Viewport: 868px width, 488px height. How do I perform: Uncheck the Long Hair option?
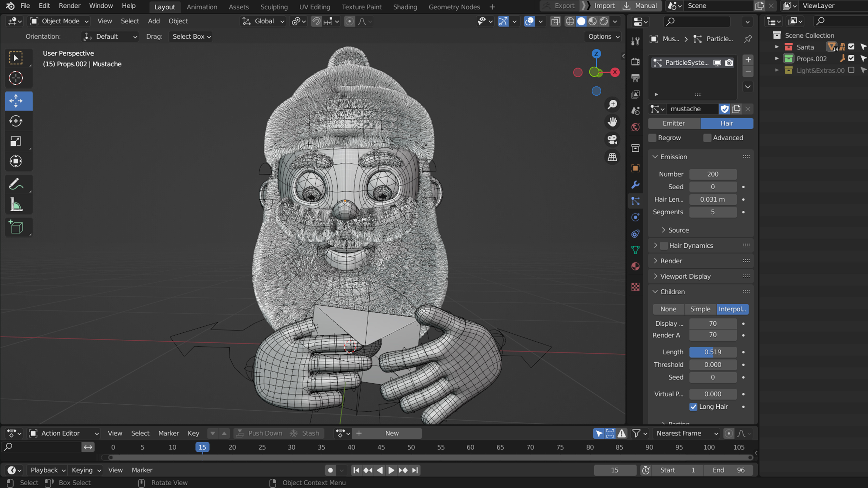[x=693, y=407]
